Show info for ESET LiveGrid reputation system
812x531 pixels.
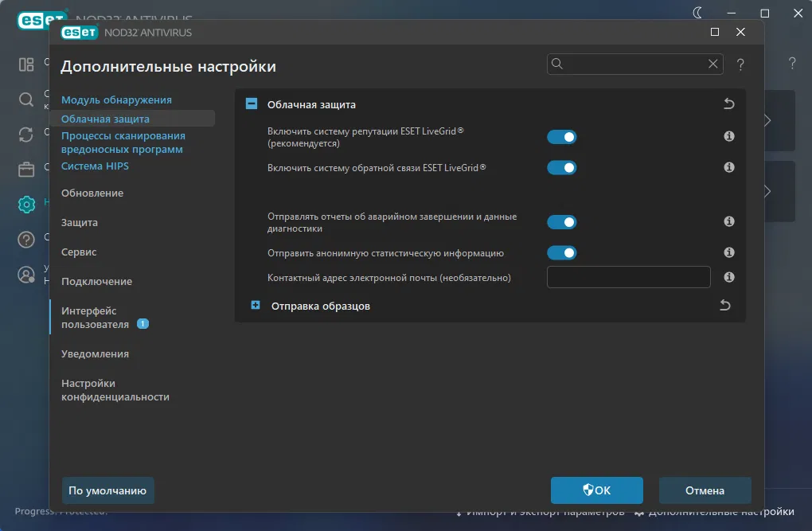point(729,136)
